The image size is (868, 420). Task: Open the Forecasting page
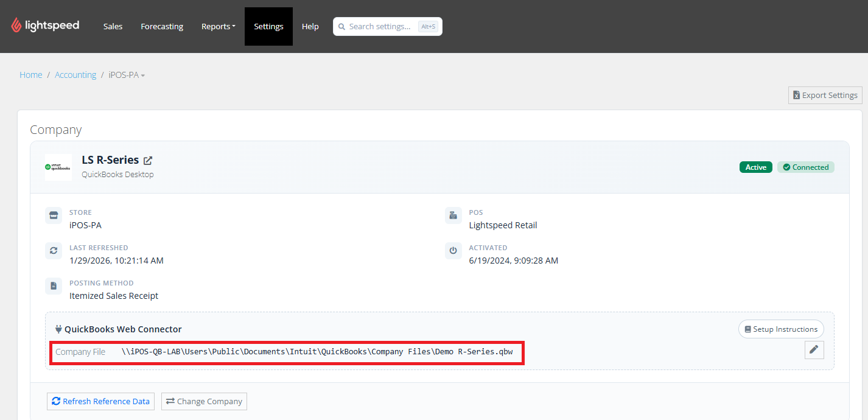click(162, 26)
